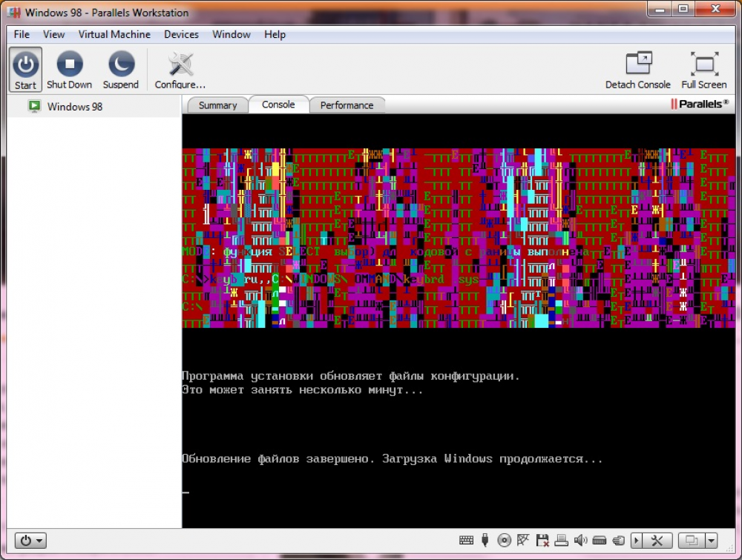Click the text "Программа установки обновляет файлы конфигурации"
The image size is (742, 560).
point(348,377)
